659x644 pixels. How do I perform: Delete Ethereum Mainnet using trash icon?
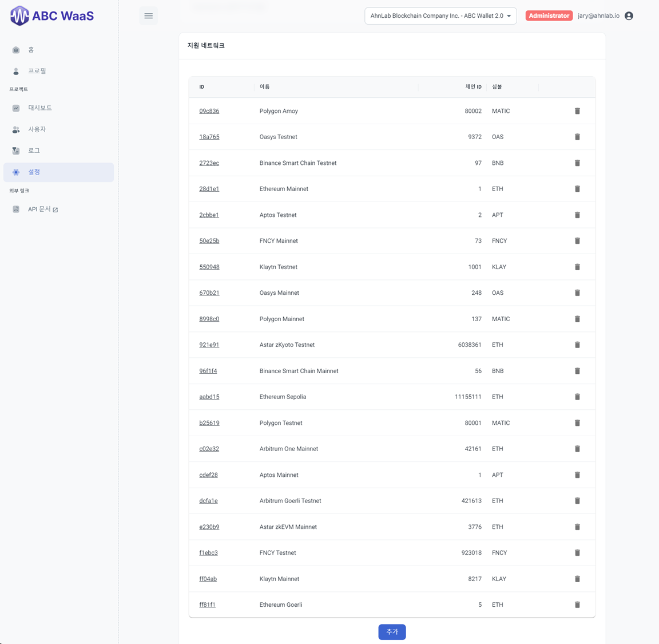(577, 189)
